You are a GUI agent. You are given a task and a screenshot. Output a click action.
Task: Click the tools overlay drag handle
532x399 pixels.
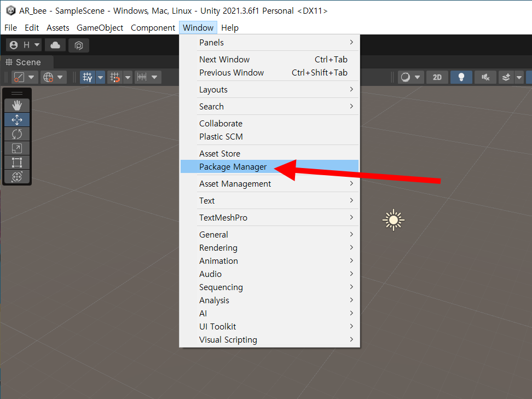[x=17, y=93]
